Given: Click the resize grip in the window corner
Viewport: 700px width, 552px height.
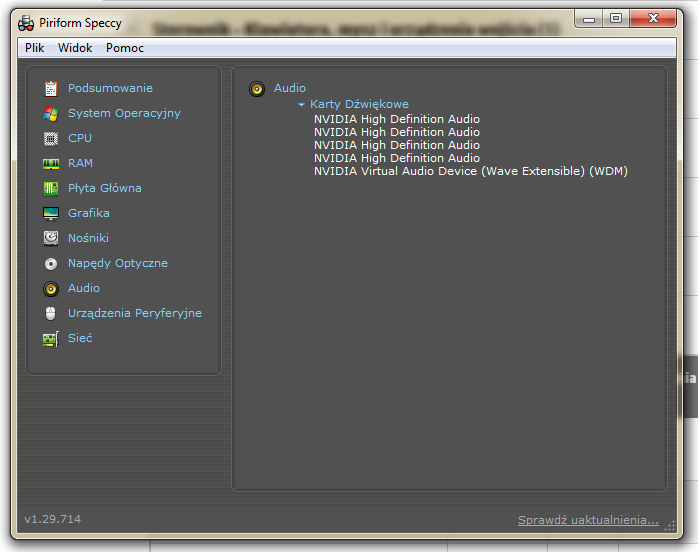Looking at the screenshot, I should (x=670, y=526).
